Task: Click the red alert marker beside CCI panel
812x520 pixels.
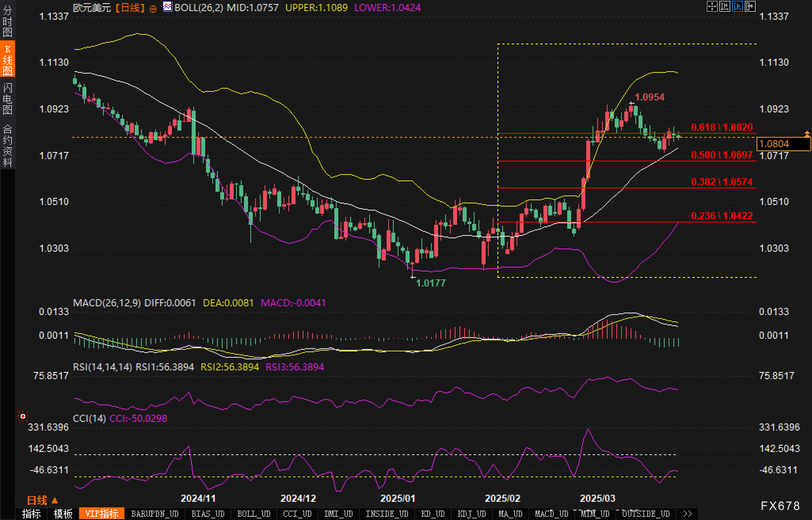Action: point(23,416)
